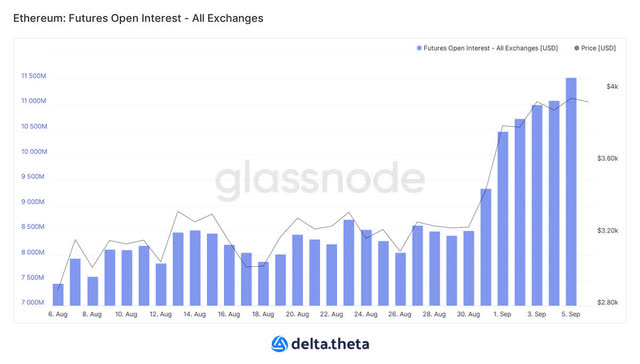Viewport: 640px width, 364px height.
Task: Click the $4k price axis label
Action: click(612, 87)
